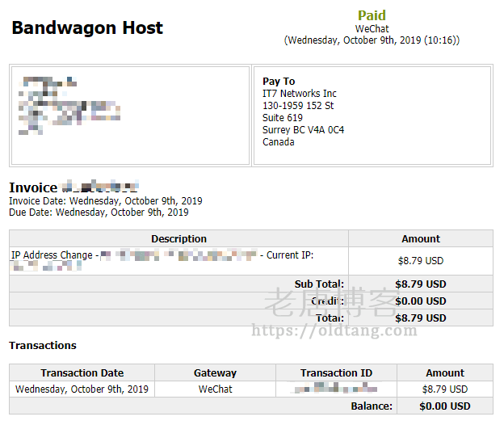Select the Due Date line
This screenshot has width=504, height=446.
[x=99, y=212]
